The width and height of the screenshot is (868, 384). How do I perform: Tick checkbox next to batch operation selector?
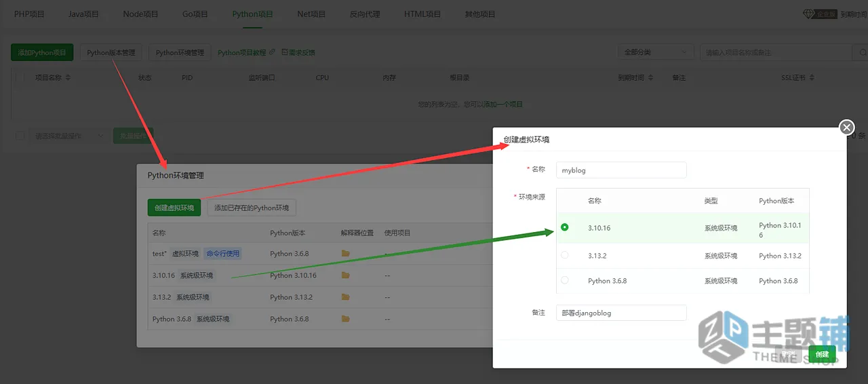click(x=20, y=136)
